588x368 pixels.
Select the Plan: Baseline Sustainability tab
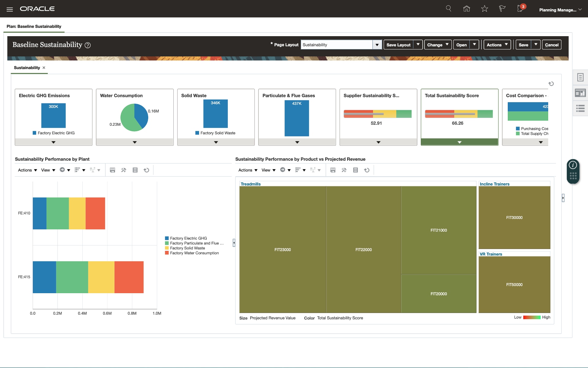tap(34, 26)
